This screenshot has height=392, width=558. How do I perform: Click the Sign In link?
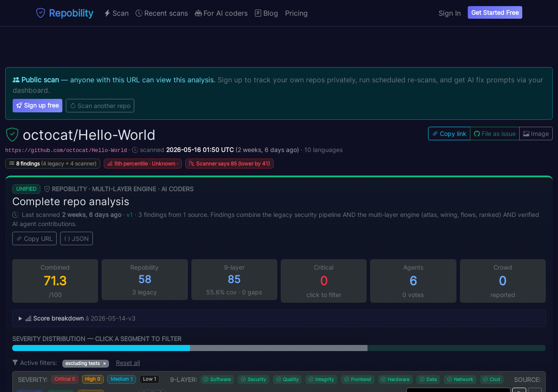[449, 13]
